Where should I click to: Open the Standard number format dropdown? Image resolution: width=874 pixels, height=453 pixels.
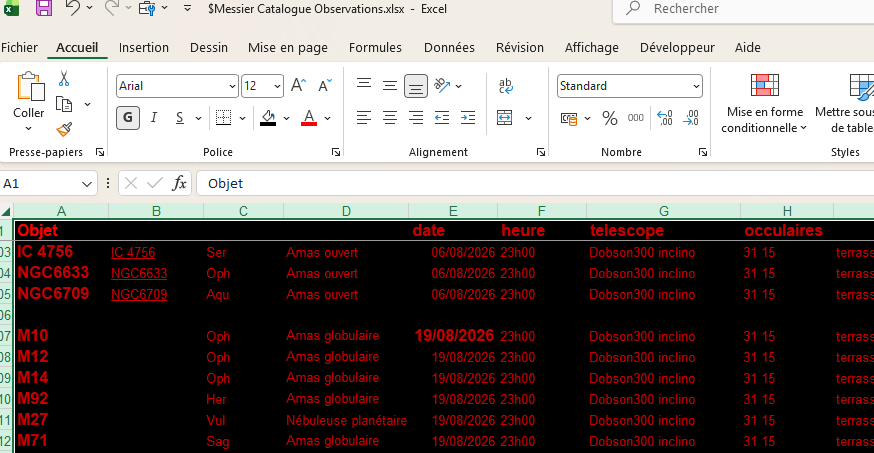click(x=696, y=86)
